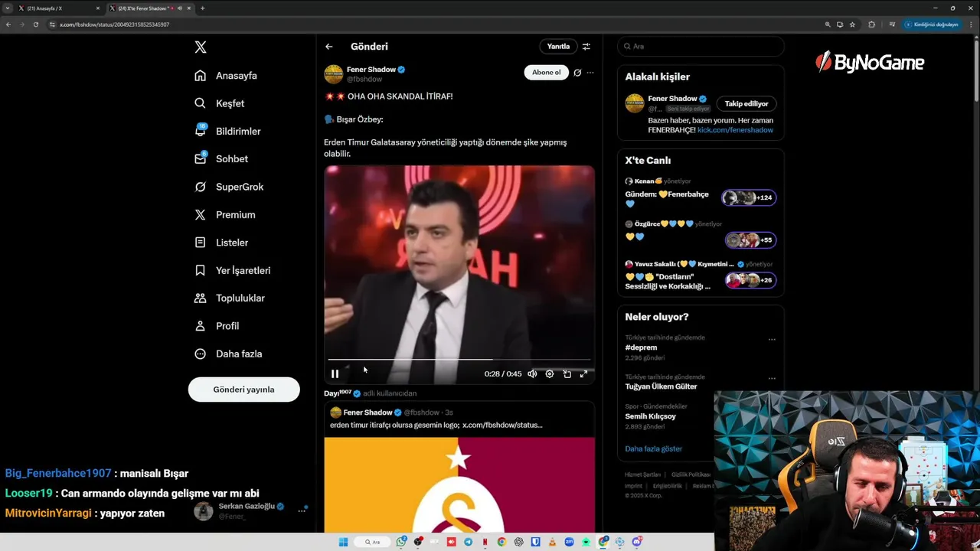Click the browser reload button

click(x=35, y=24)
